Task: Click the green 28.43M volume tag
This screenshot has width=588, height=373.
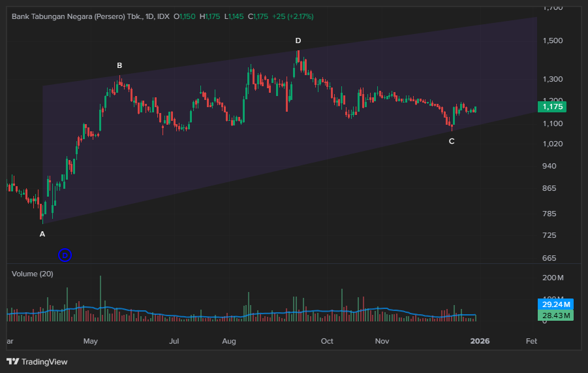Action: 555,316
